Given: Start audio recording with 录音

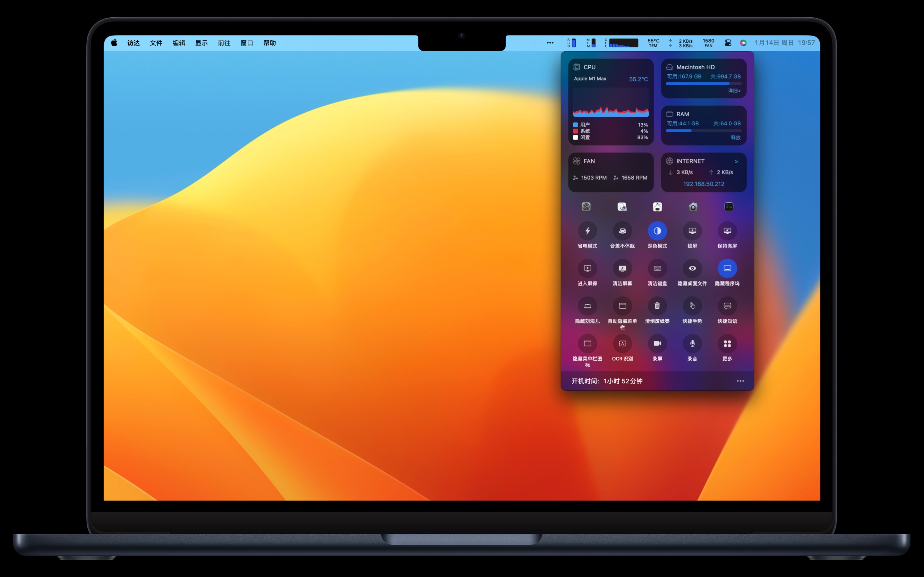Looking at the screenshot, I should [x=692, y=343].
